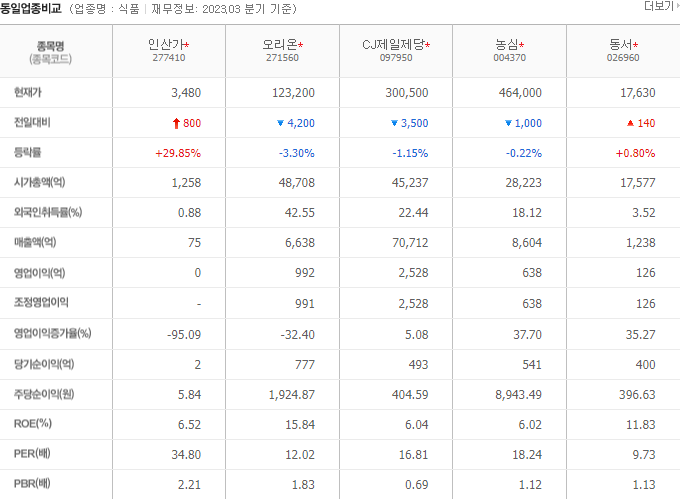Click the 동일업종비교 heading
Screen dimensions: 680x500
point(31,8)
